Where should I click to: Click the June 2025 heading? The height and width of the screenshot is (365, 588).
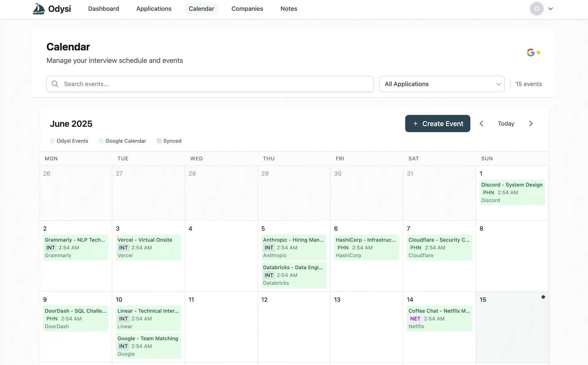[71, 124]
